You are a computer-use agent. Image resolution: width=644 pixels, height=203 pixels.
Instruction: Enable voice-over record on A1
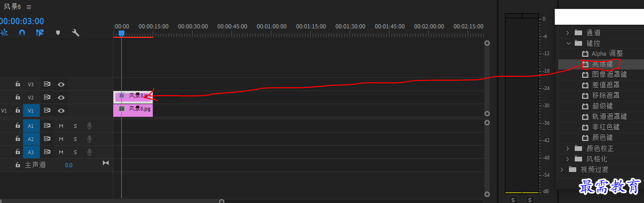pos(89,126)
